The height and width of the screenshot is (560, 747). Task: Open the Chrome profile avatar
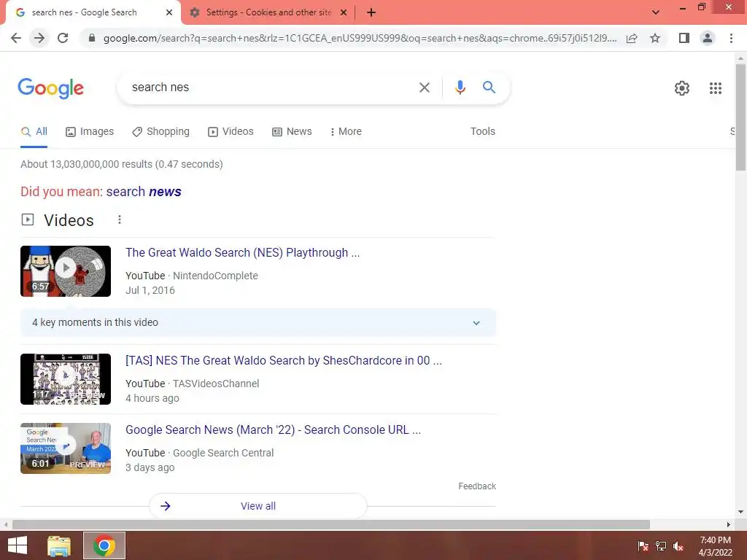point(708,38)
